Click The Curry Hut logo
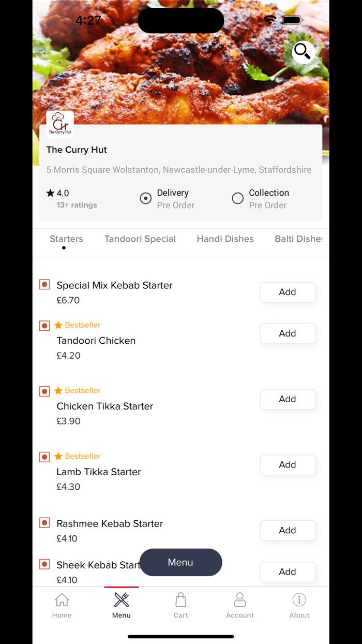Viewport: 362px width, 644px height. (59, 123)
